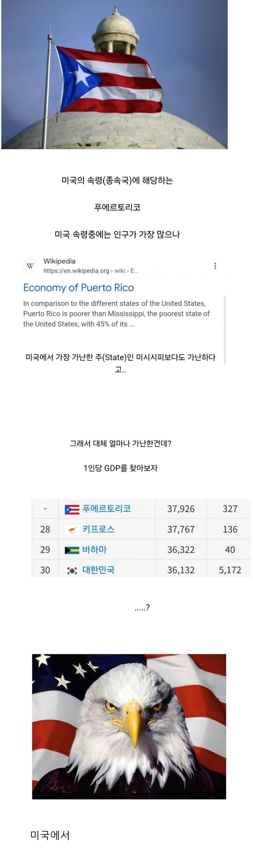Click the Wikipedia site name label
The height and width of the screenshot is (868, 253).
coord(59,261)
